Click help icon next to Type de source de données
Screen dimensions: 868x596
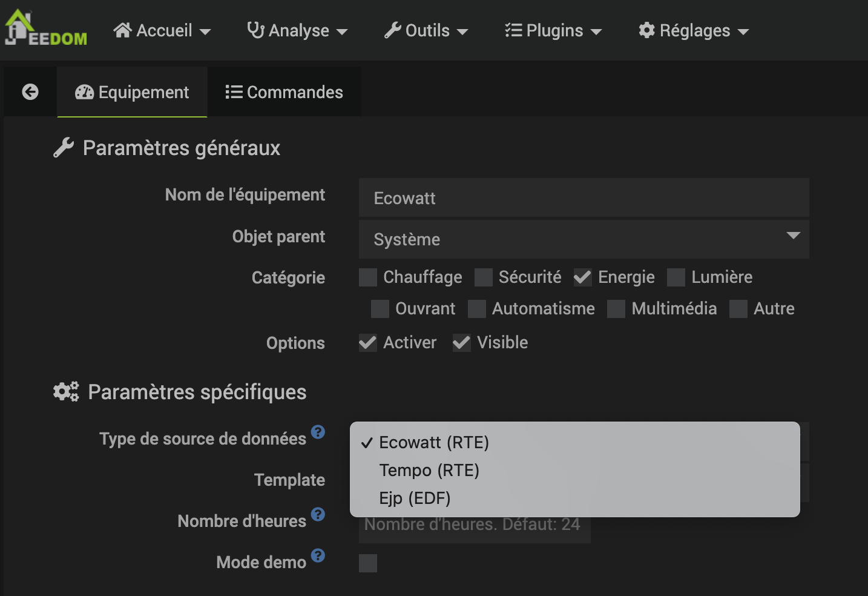point(318,432)
